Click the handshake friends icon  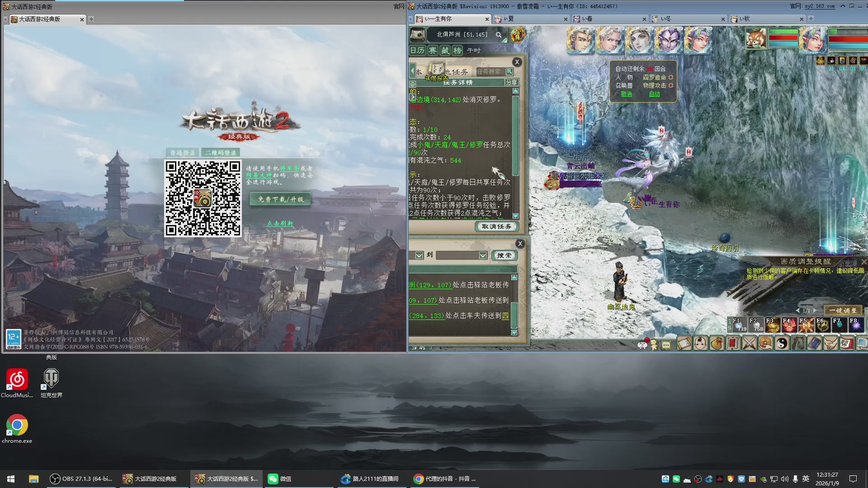(830, 344)
